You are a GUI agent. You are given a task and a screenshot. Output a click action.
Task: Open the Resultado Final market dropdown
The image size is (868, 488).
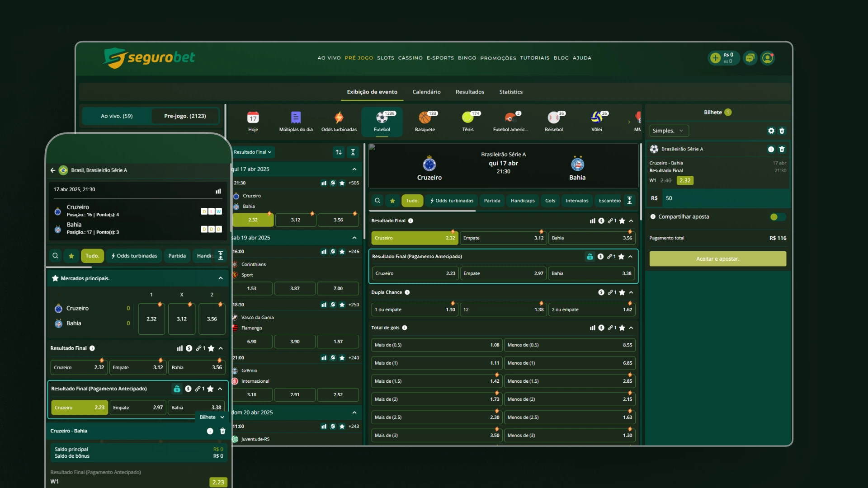click(253, 152)
